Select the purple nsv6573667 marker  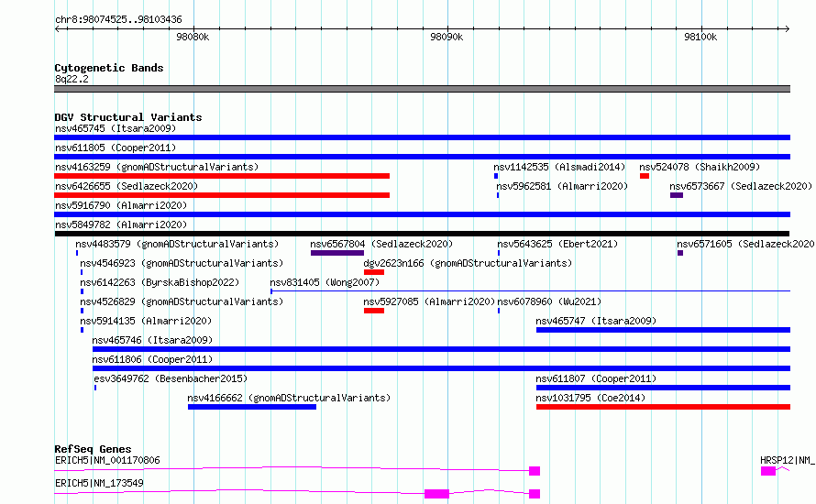(677, 195)
